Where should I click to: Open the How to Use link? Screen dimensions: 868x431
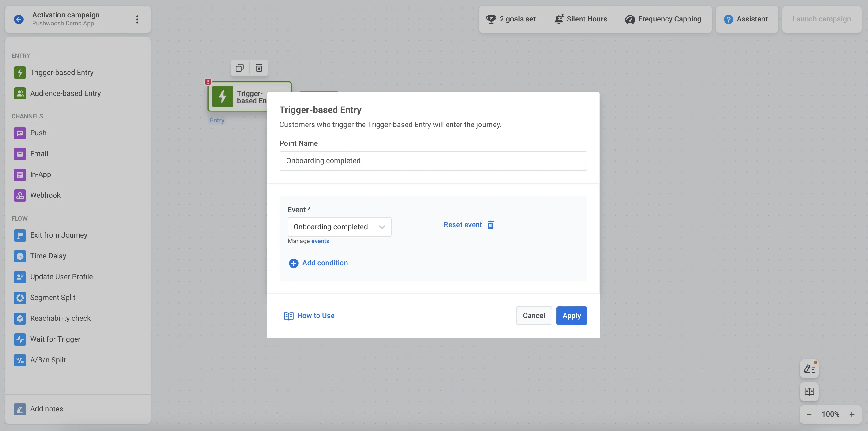coord(309,316)
